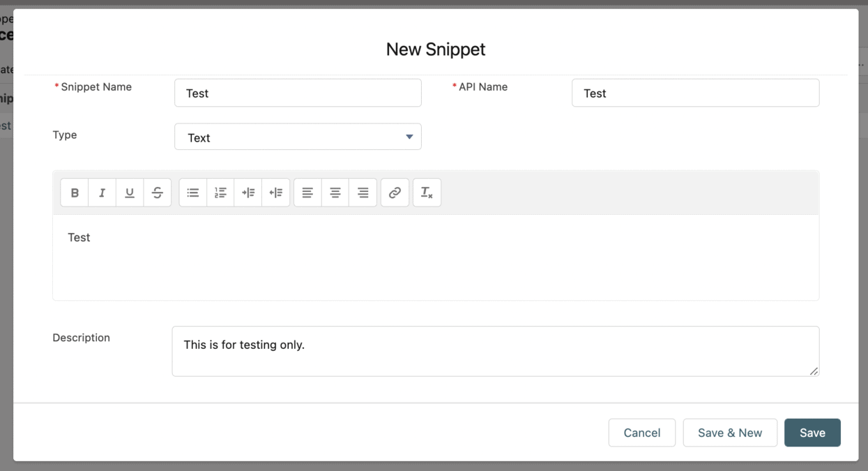Click the API Name input field
Screen dimensions: 868x471
(x=695, y=93)
